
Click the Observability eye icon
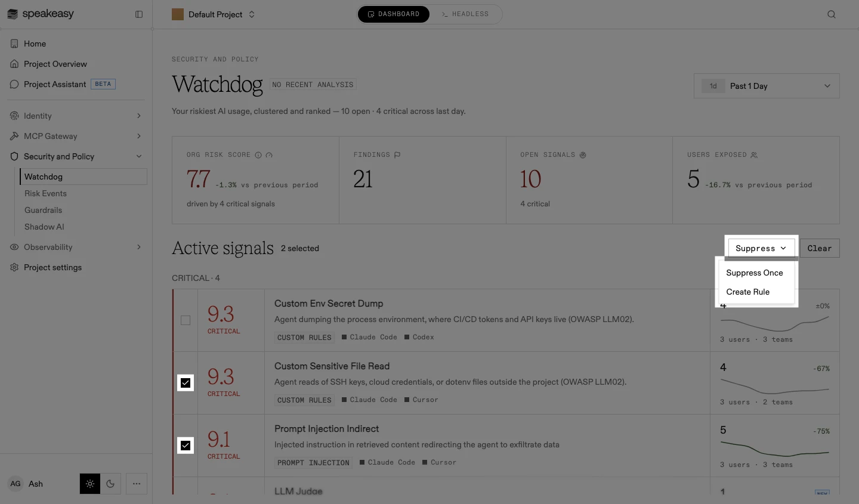coord(14,247)
